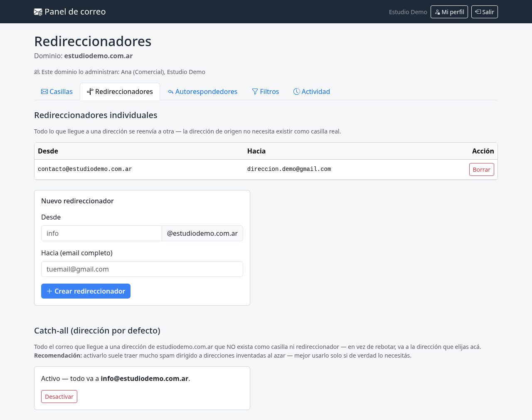Screen dimensions: 532x420
Task: Focus the Hacia email completo input field
Action: tap(142, 269)
